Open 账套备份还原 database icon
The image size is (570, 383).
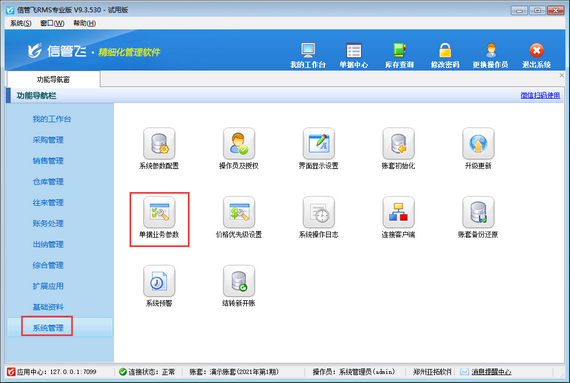tap(478, 213)
